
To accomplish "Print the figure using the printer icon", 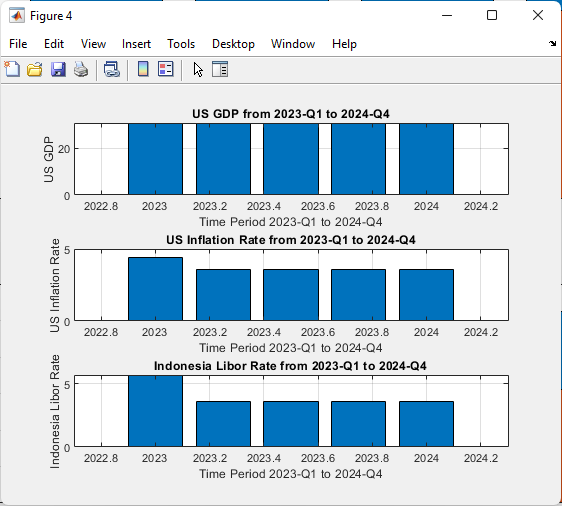I will pyautogui.click(x=81, y=69).
